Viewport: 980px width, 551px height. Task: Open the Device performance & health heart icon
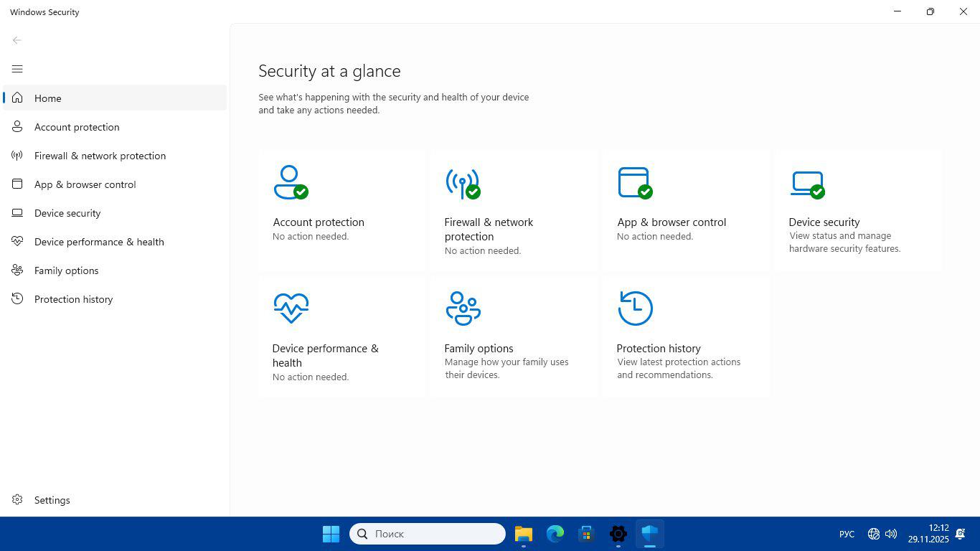pyautogui.click(x=291, y=308)
